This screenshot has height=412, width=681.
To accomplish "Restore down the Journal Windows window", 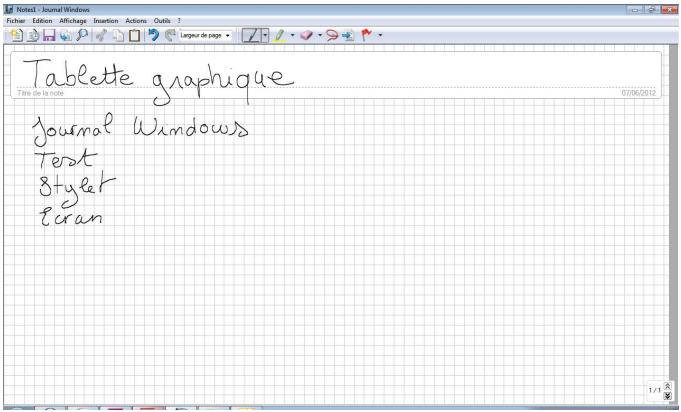I will point(651,10).
